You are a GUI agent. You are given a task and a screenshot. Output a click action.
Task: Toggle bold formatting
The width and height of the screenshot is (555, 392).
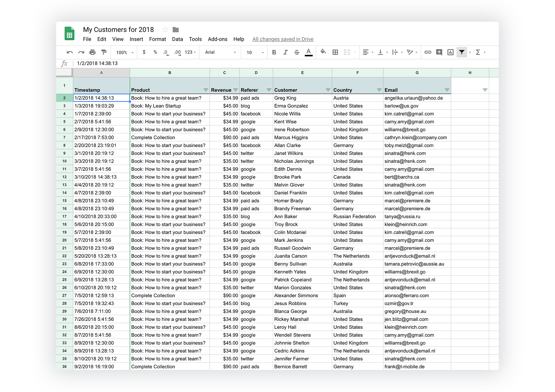pyautogui.click(x=274, y=52)
